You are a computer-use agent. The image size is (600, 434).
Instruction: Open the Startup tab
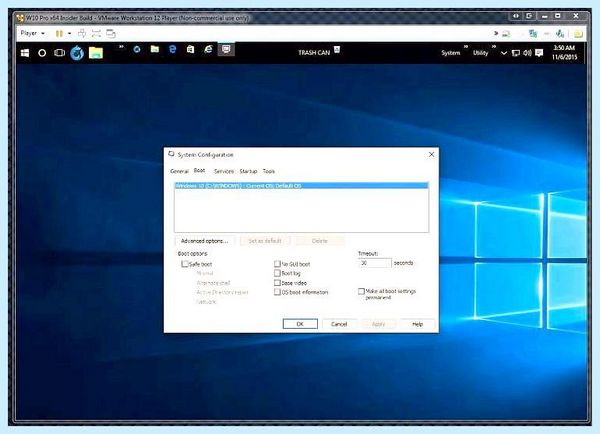(x=248, y=171)
